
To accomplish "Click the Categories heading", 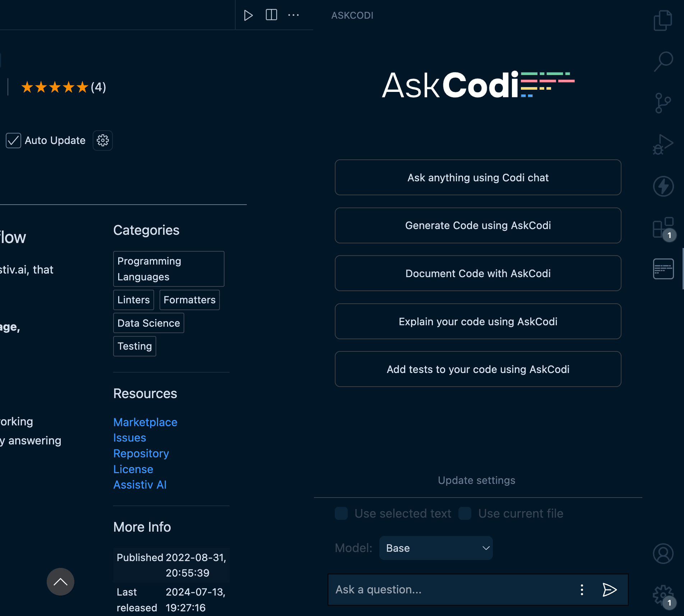I will [146, 230].
